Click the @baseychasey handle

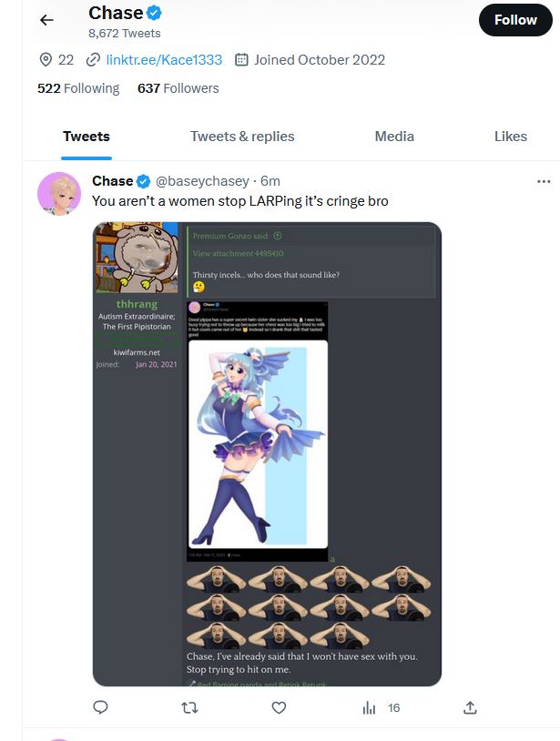202,181
